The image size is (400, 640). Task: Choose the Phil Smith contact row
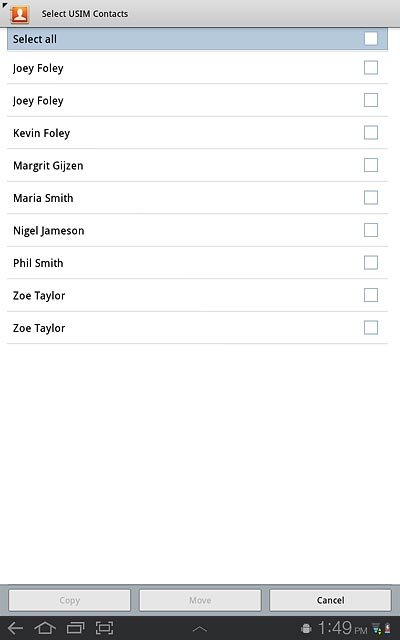coord(197,263)
